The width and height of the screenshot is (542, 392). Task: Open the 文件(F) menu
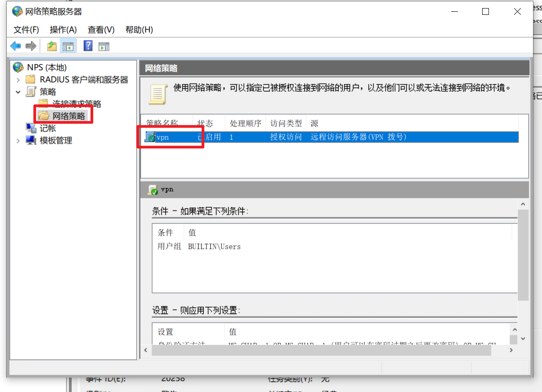[26, 30]
